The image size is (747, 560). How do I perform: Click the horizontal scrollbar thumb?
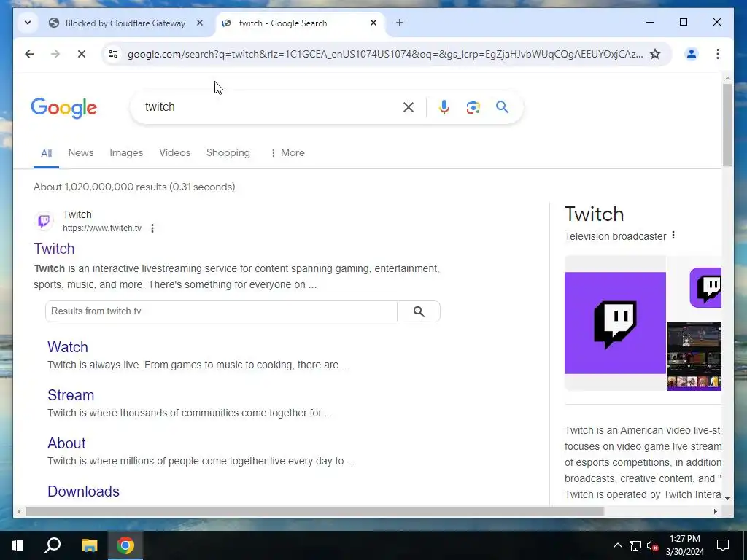[x=314, y=511]
